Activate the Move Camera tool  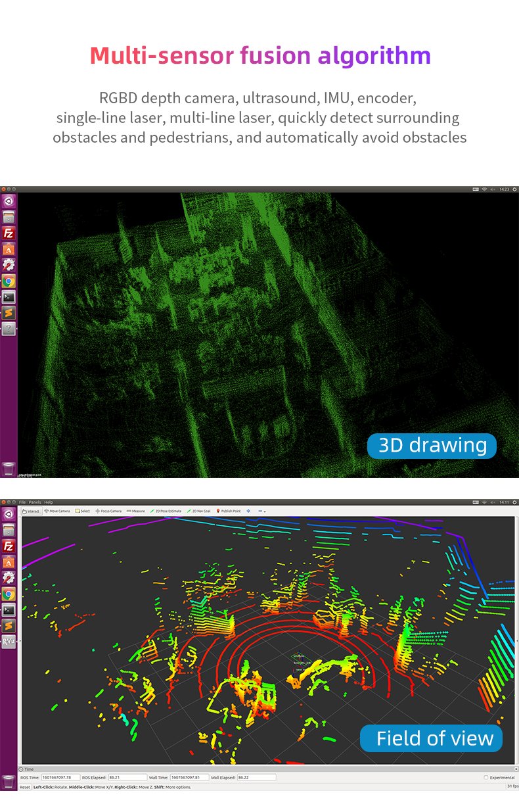tap(57, 511)
